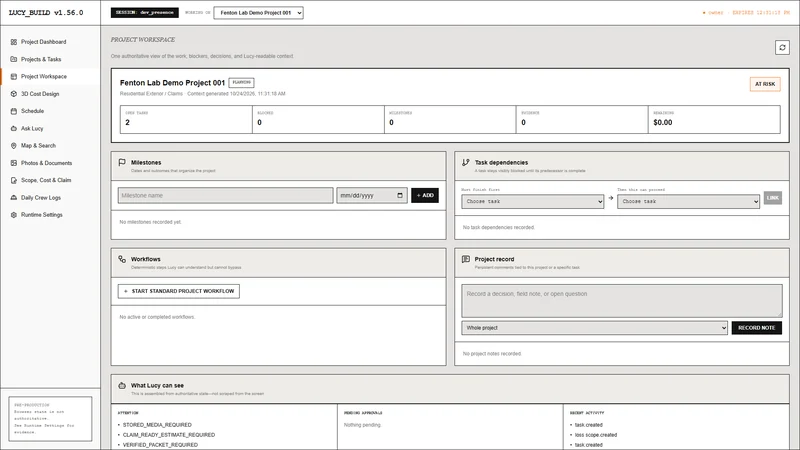Click the LUCY_BUILD v1.56.0 logo text
Image resolution: width=800 pixels, height=450 pixels.
pyautogui.click(x=46, y=13)
